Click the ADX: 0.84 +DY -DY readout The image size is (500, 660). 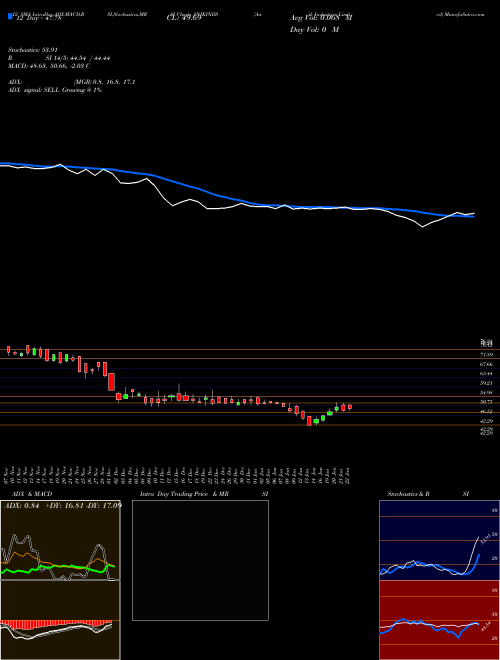click(x=63, y=506)
